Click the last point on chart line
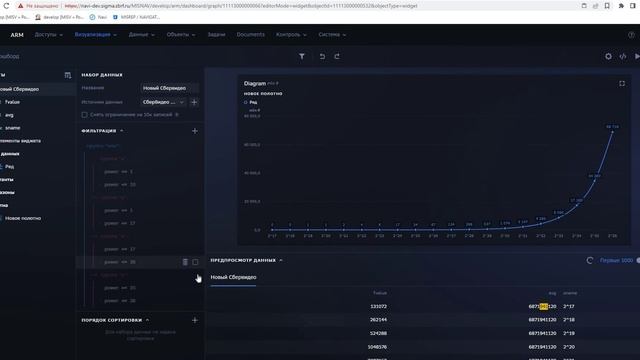The width and height of the screenshot is (640, 360). tap(612, 131)
